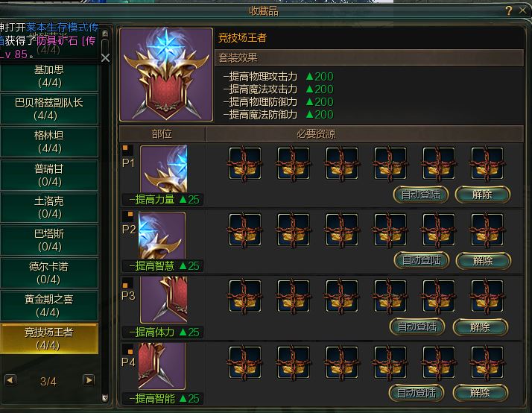Screen dimensions: 532x413
Task: Click 解除 button for P3
Action: 481,327
